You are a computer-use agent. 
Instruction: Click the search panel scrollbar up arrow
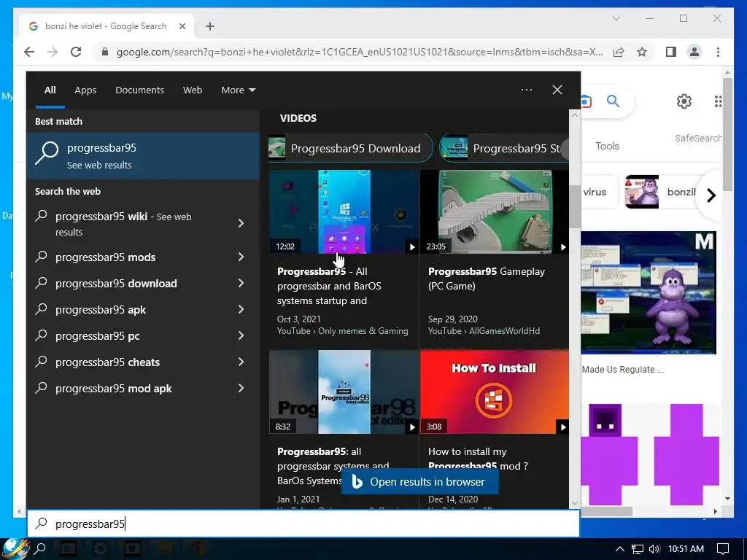coord(575,114)
